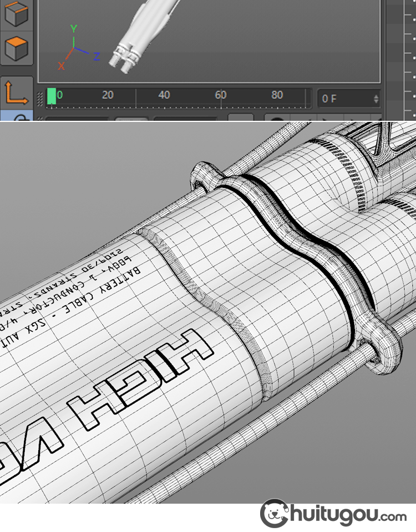Click the red X axis label in viewport

point(61,66)
